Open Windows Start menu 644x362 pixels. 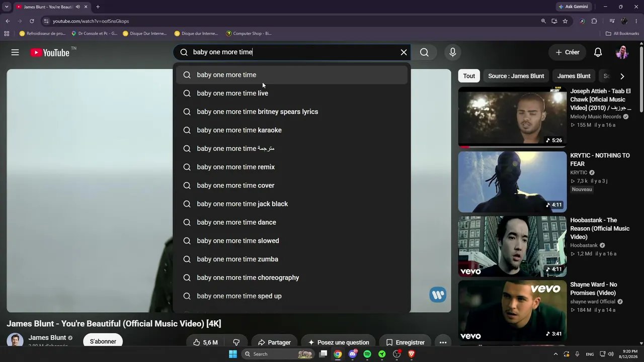233,354
